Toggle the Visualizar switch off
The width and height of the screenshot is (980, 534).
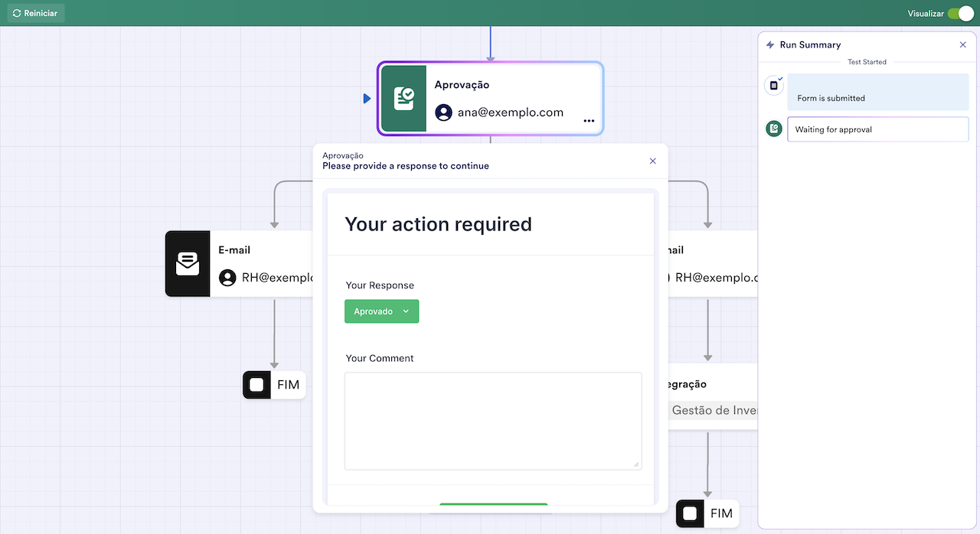click(959, 14)
